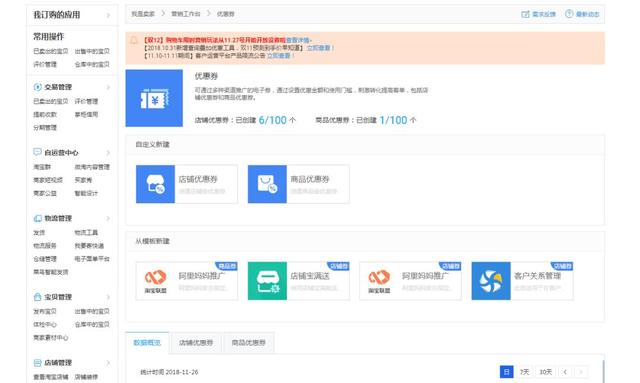Click 立即查看 link in 2018.10.31 notice
Viewport: 640px width, 383px height.
click(x=319, y=48)
